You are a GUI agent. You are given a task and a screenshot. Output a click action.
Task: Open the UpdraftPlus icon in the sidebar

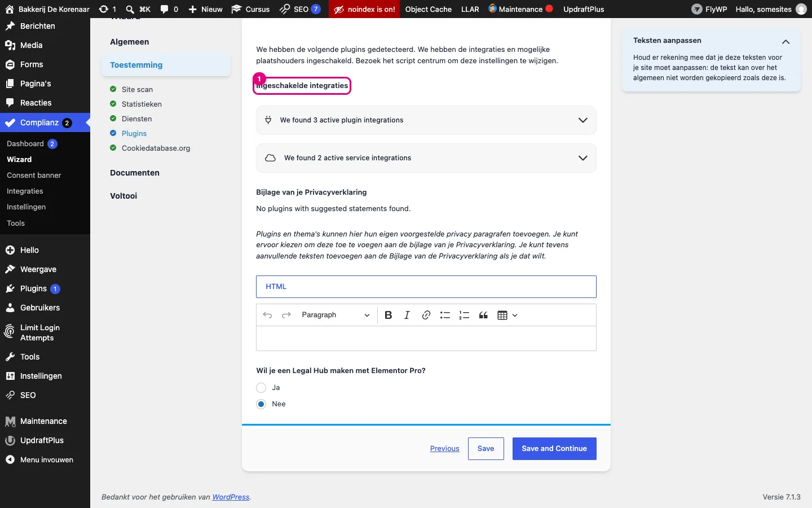tap(10, 440)
